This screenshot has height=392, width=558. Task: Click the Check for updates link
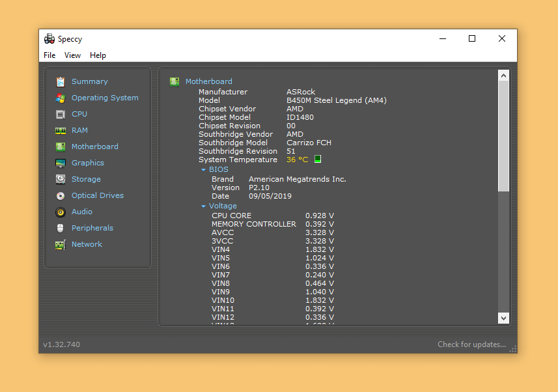click(x=471, y=344)
